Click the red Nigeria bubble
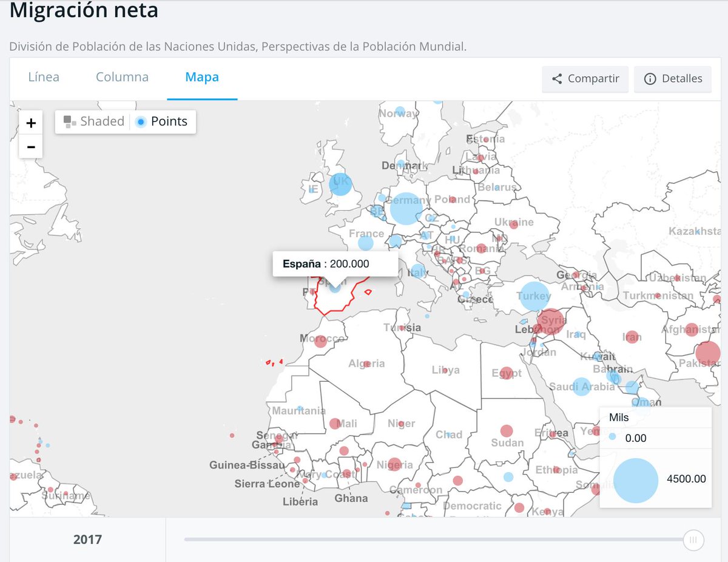This screenshot has width=728, height=562. (x=395, y=464)
